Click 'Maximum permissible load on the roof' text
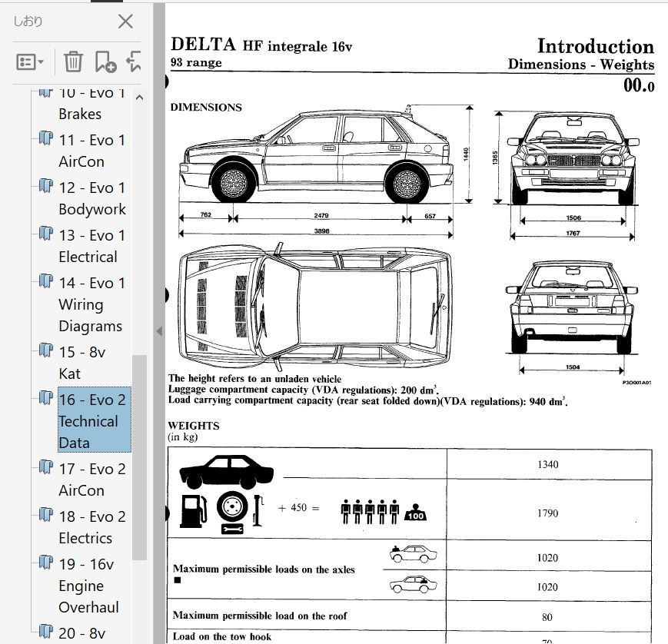 click(260, 616)
